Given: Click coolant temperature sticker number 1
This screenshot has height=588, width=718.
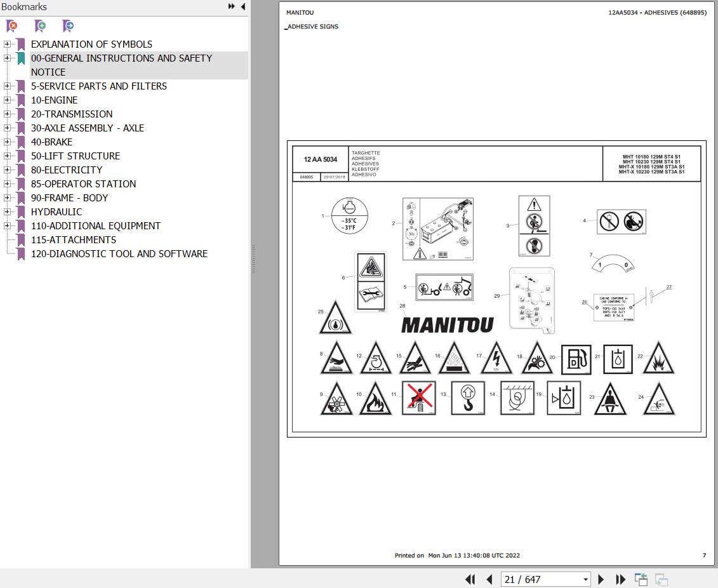Looking at the screenshot, I should [349, 216].
